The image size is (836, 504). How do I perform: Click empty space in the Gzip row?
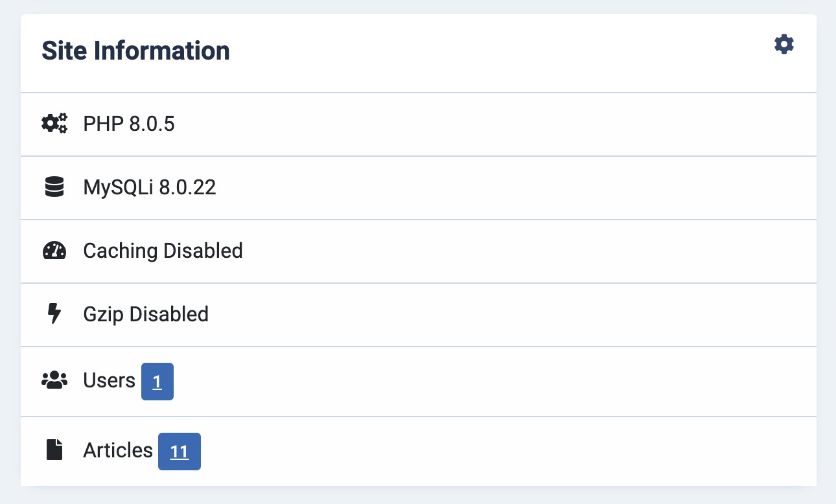click(512, 315)
